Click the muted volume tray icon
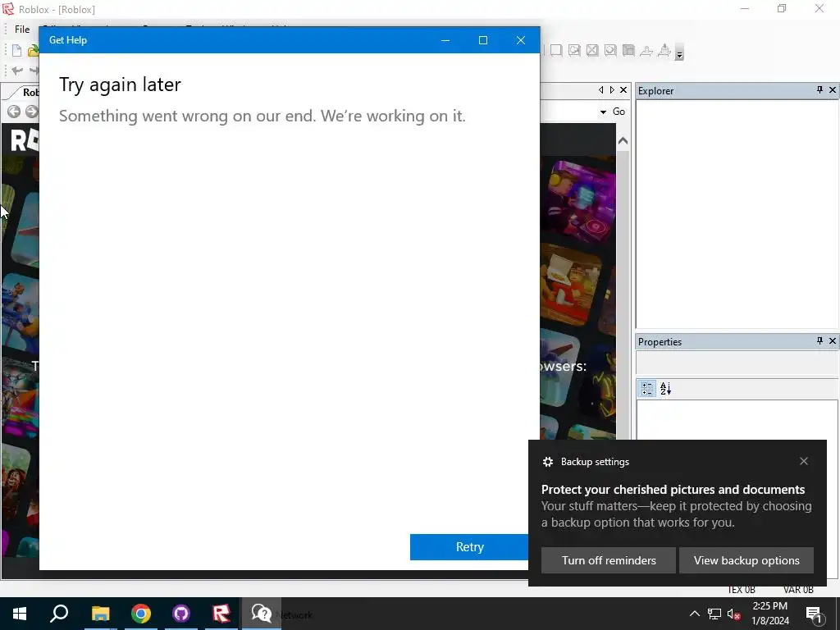 coord(734,614)
